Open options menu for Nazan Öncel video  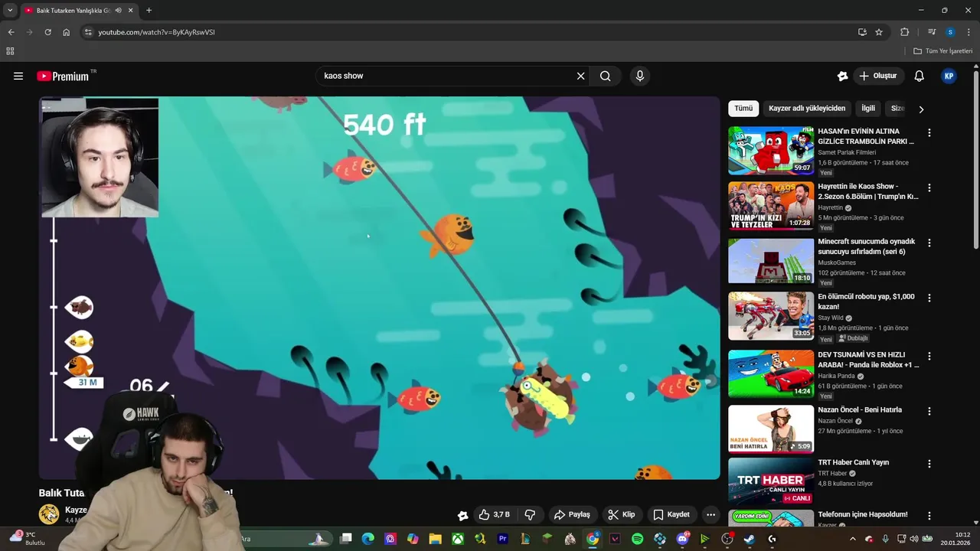click(x=929, y=411)
